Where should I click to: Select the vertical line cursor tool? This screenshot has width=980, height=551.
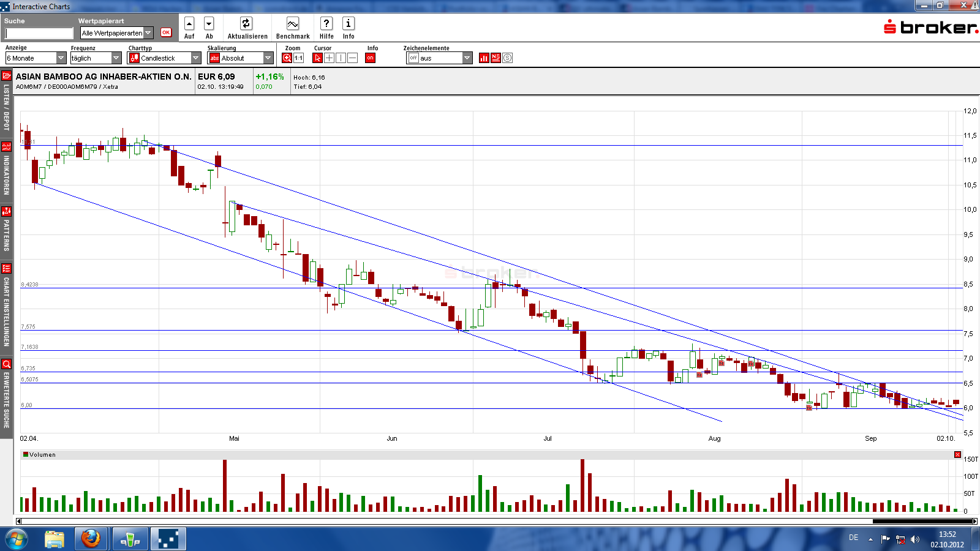point(340,57)
